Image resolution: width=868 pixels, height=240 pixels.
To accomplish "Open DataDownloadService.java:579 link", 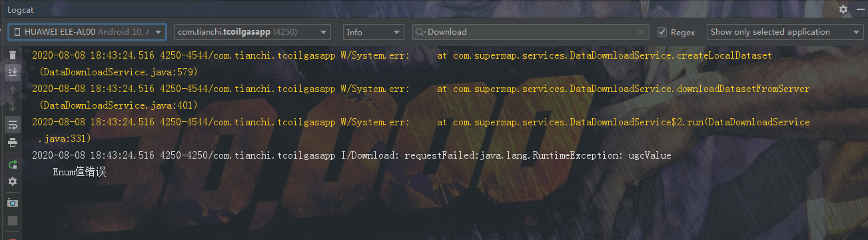I will pyautogui.click(x=119, y=71).
